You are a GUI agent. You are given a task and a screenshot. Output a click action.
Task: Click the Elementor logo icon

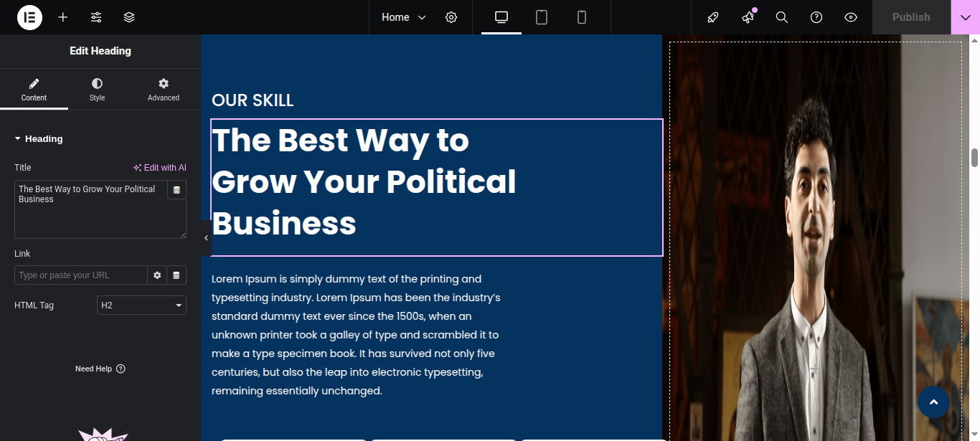[29, 17]
